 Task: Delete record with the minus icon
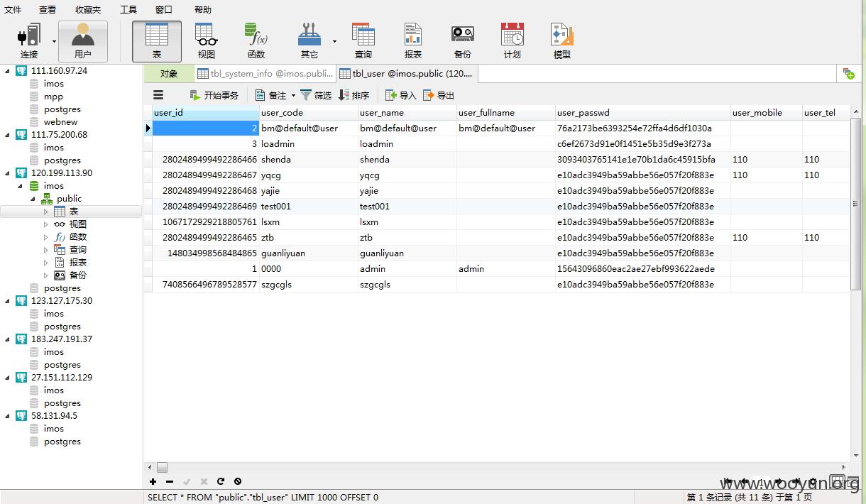click(x=170, y=481)
